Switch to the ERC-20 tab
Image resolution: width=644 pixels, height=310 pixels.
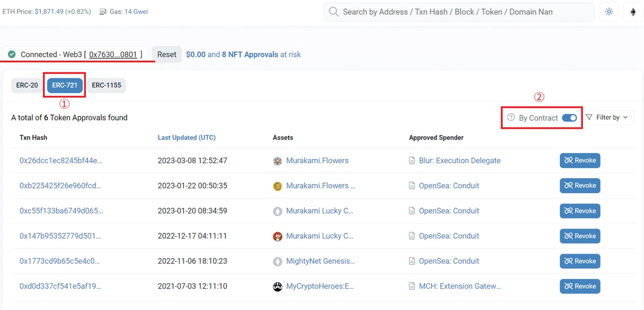tap(27, 85)
